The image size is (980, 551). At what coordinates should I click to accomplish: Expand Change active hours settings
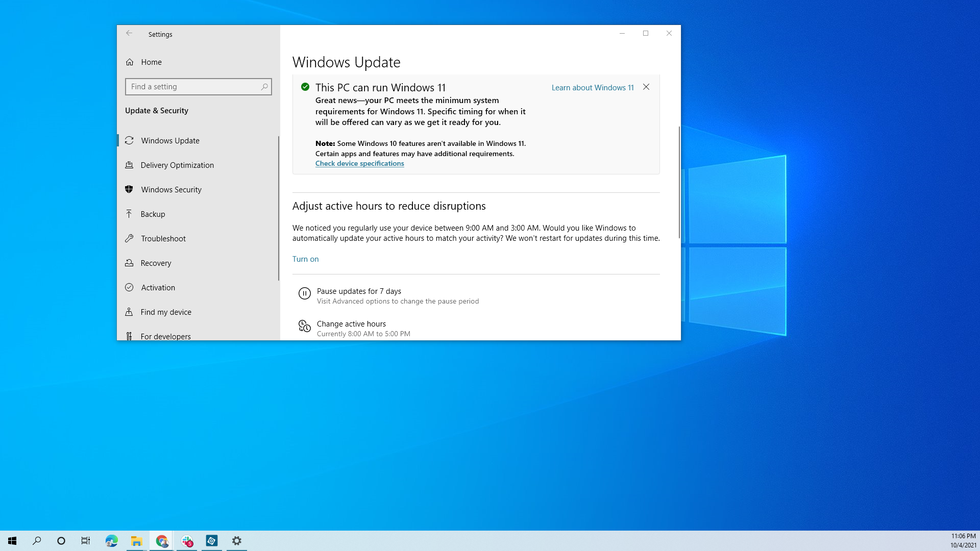[351, 328]
